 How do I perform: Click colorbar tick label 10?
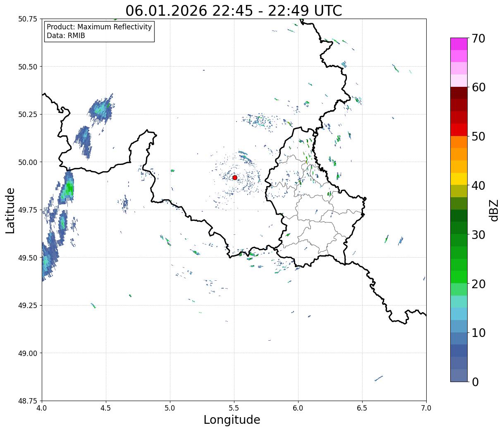click(478, 333)
